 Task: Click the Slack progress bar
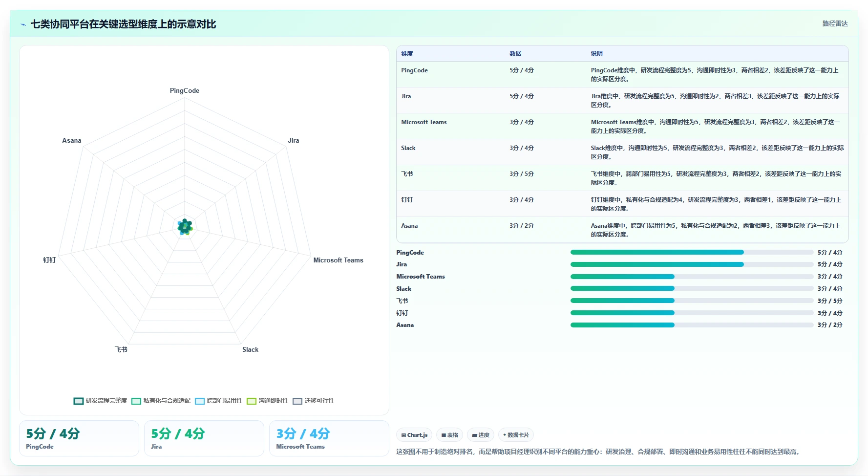click(x=692, y=288)
